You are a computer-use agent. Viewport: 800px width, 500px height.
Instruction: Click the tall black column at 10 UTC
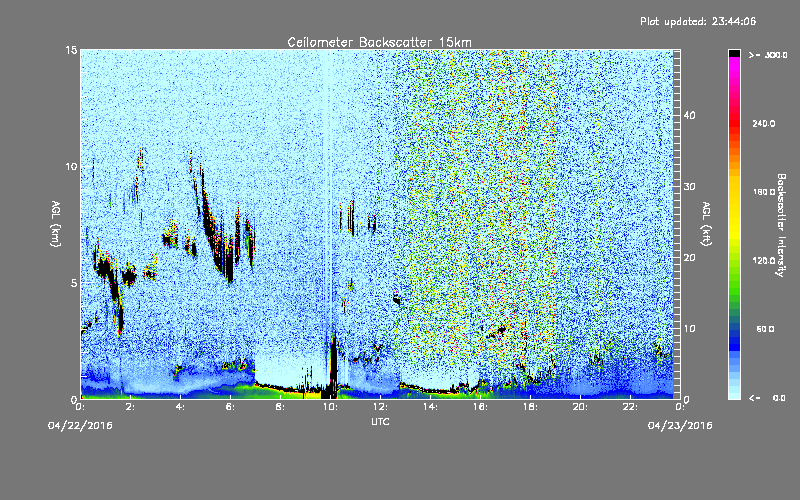[x=334, y=365]
